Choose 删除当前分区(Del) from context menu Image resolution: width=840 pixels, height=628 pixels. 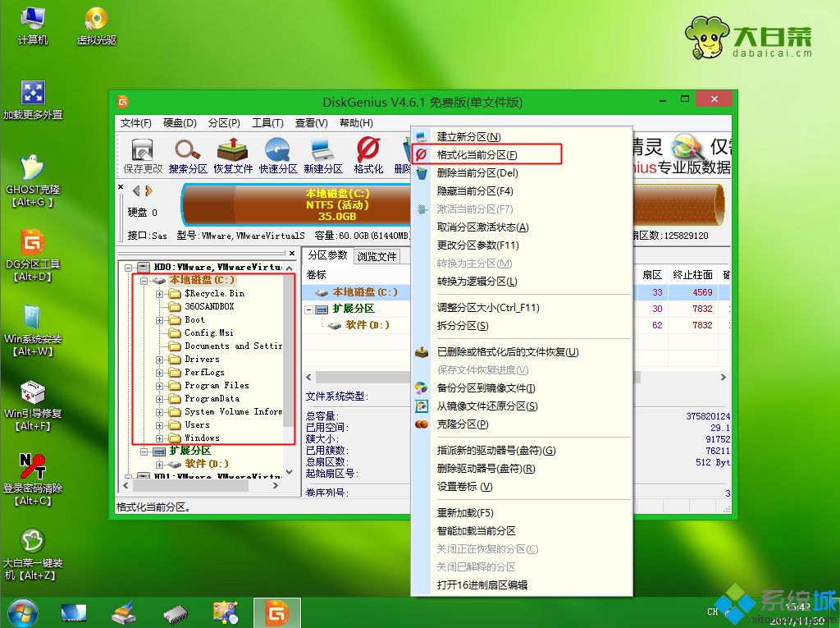click(477, 173)
